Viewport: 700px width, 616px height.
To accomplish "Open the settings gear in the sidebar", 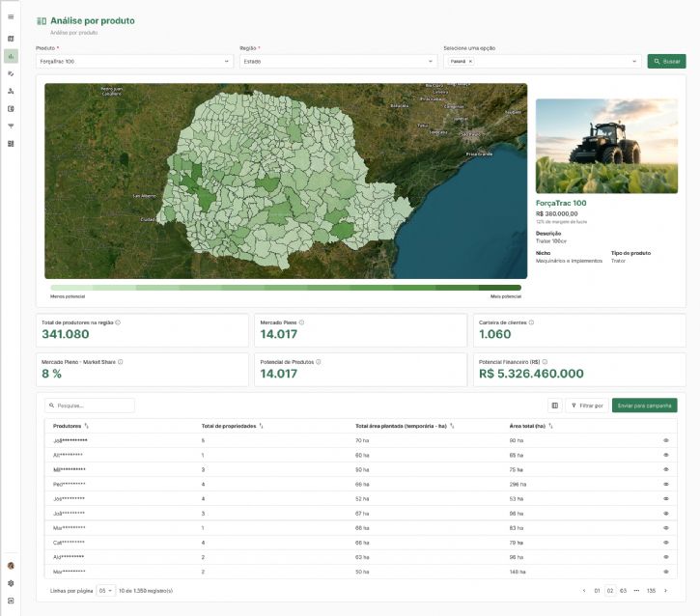I will 11,583.
